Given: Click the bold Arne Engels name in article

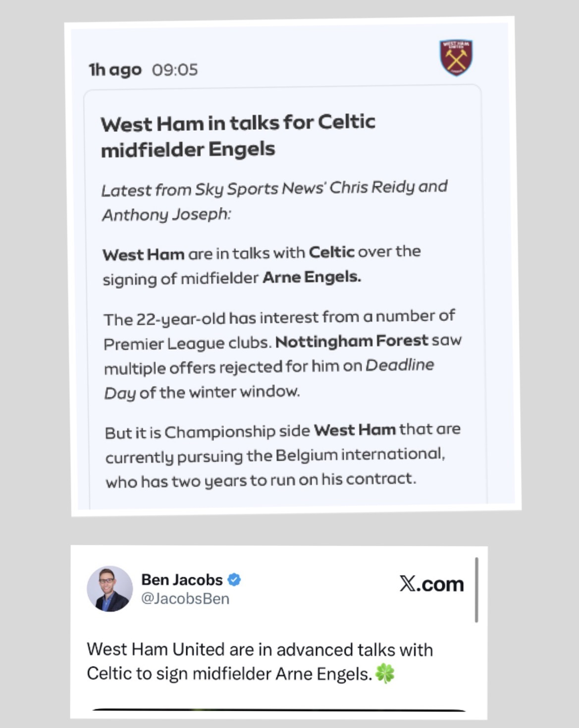Looking at the screenshot, I should pyautogui.click(x=312, y=277).
